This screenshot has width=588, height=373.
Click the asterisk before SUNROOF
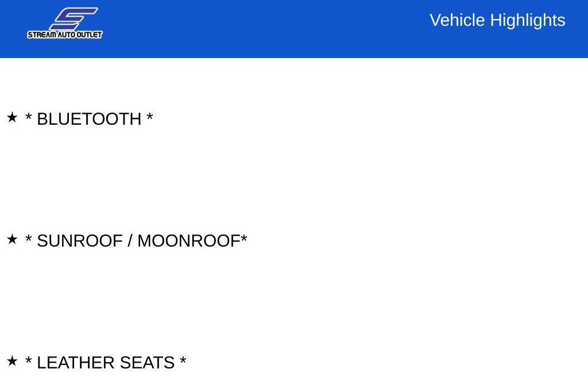coord(28,237)
